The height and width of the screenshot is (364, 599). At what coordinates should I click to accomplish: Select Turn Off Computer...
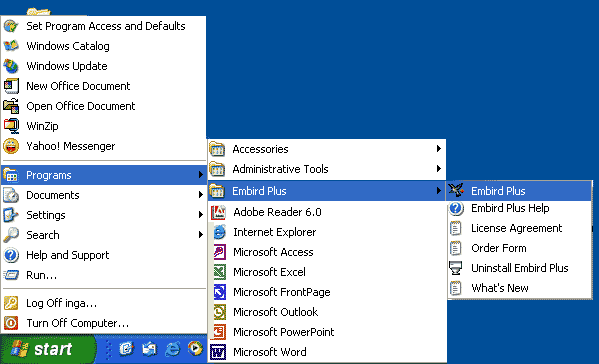tap(104, 323)
